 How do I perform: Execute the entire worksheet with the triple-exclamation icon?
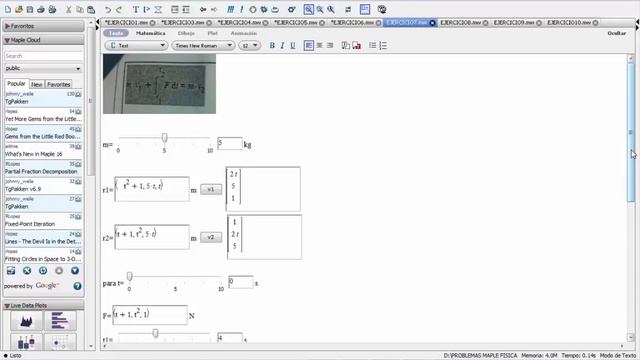[231, 9]
